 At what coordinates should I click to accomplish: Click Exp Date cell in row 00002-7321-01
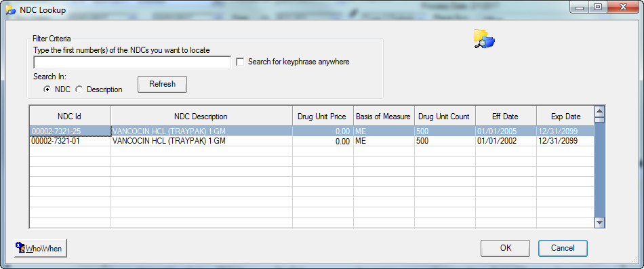565,141
